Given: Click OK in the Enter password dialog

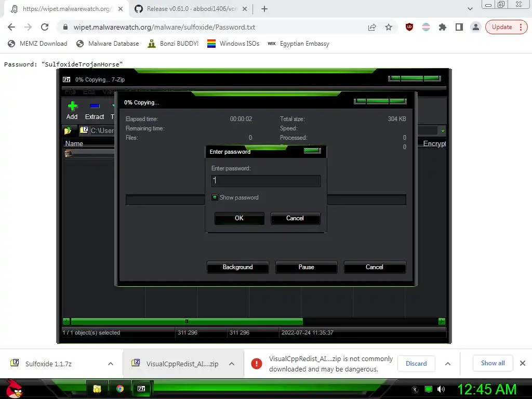Looking at the screenshot, I should coord(239,218).
